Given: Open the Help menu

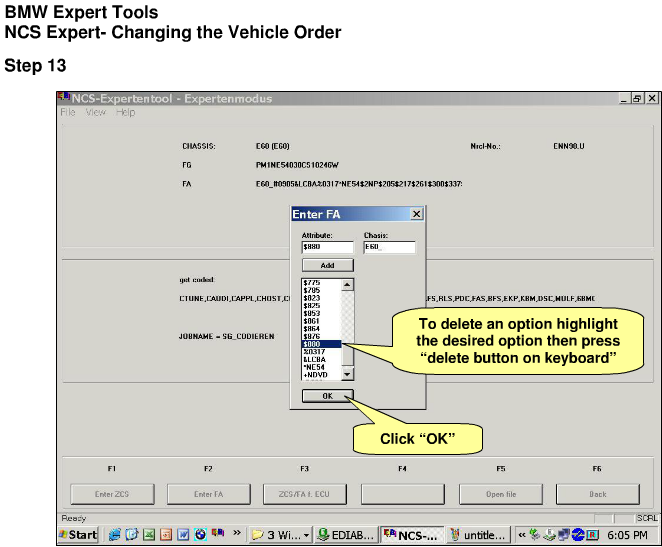Looking at the screenshot, I should 125,112.
